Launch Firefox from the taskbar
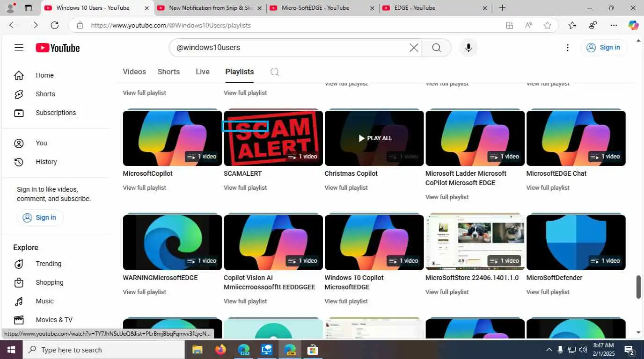644x359 pixels. point(220,350)
